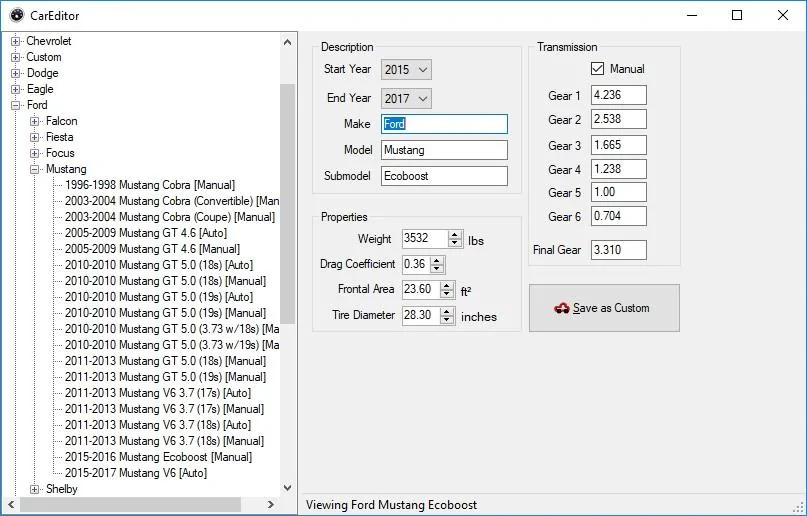The width and height of the screenshot is (807, 516).
Task: Click the Save as Custom button
Action: [604, 308]
